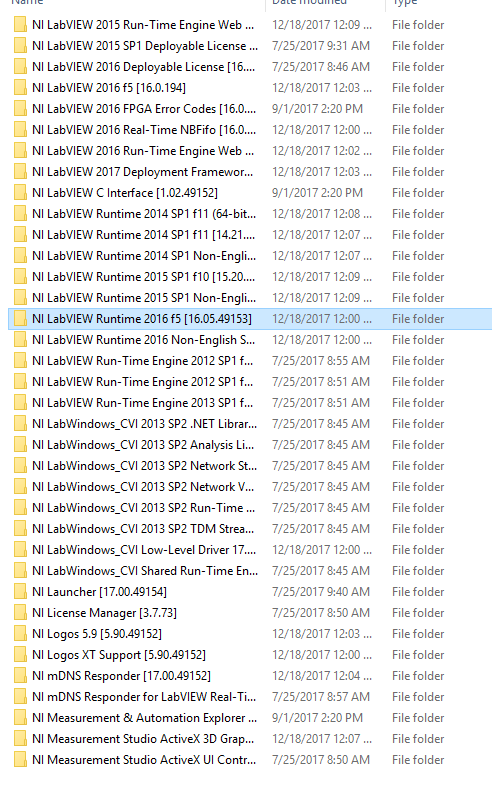Click folder icon next to NI License Manager
Screen dimensions: 492x786
[20, 613]
